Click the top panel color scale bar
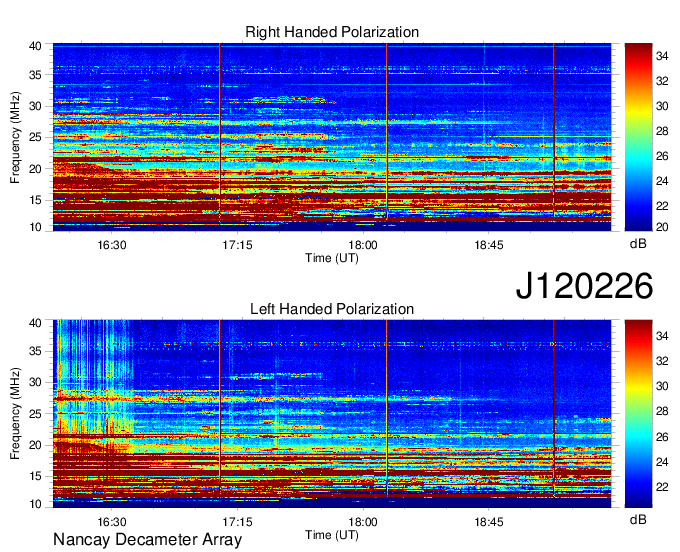This screenshot has width=680, height=552. 638,137
